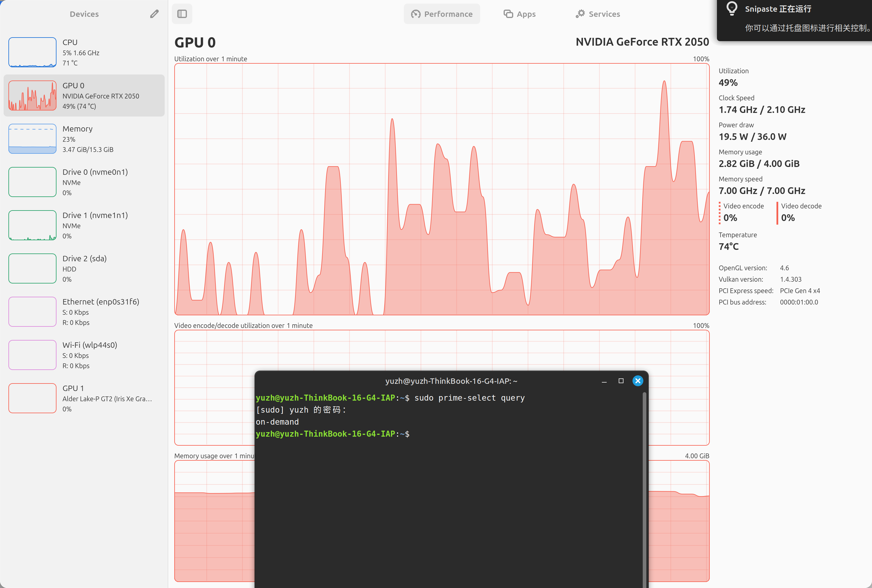This screenshot has height=588, width=872.
Task: Click the Apps tab window-stack icon
Action: (x=508, y=14)
